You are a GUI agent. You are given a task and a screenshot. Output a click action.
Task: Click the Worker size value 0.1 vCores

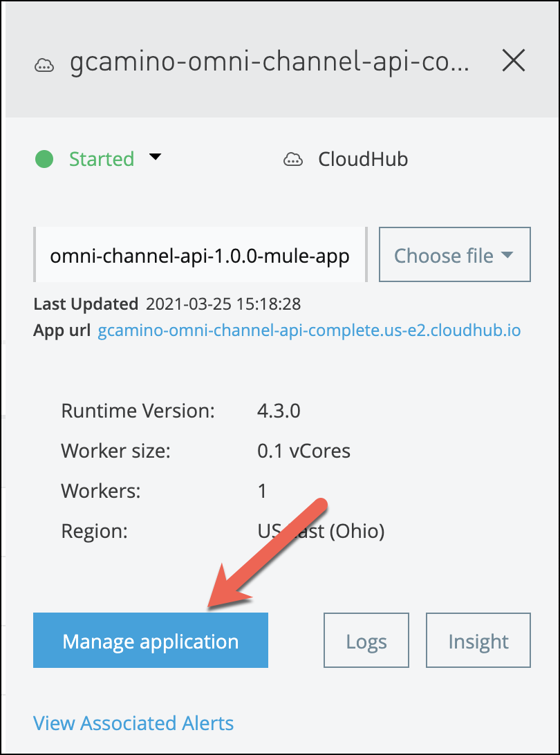click(304, 451)
